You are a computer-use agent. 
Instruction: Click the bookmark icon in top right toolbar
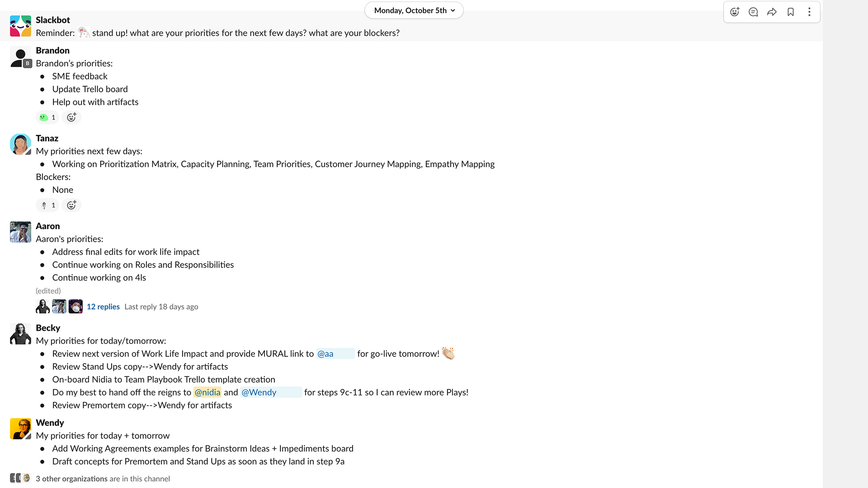coord(791,11)
